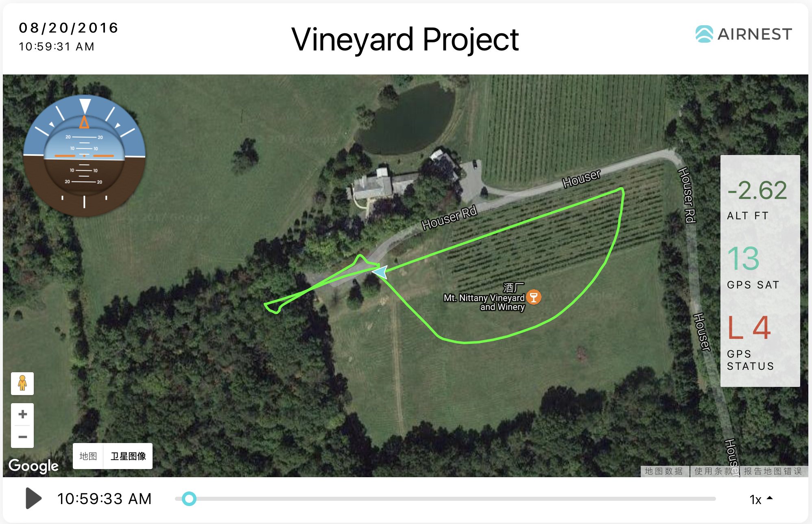Click the Google logo on map
812x524 pixels.
[x=33, y=466]
